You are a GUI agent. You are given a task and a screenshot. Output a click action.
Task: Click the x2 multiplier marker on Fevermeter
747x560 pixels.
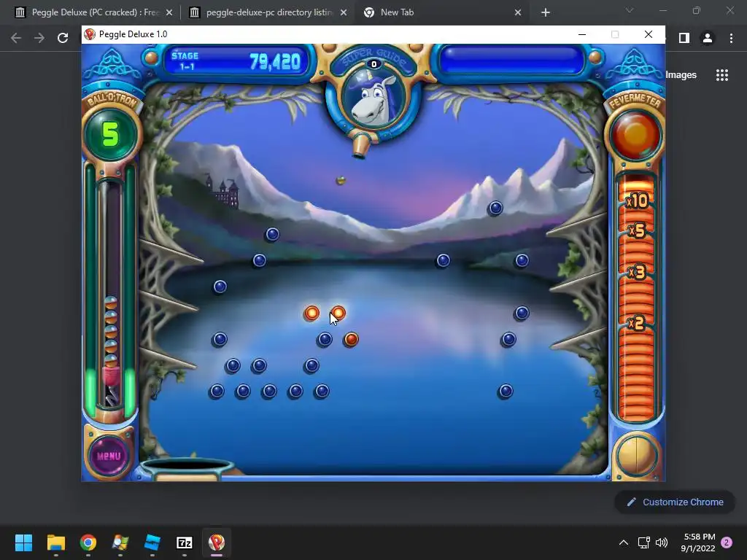pyautogui.click(x=637, y=323)
